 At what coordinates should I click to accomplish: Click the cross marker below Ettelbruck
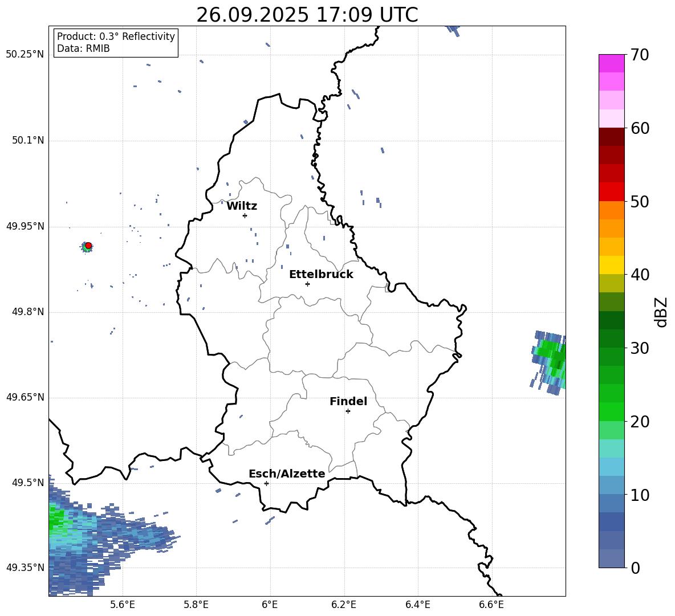pos(307,284)
